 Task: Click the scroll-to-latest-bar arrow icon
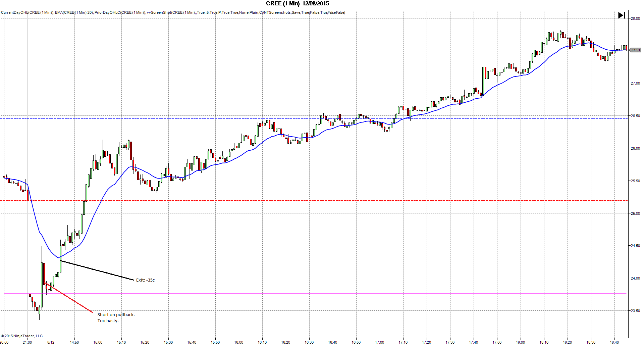pyautogui.click(x=622, y=15)
